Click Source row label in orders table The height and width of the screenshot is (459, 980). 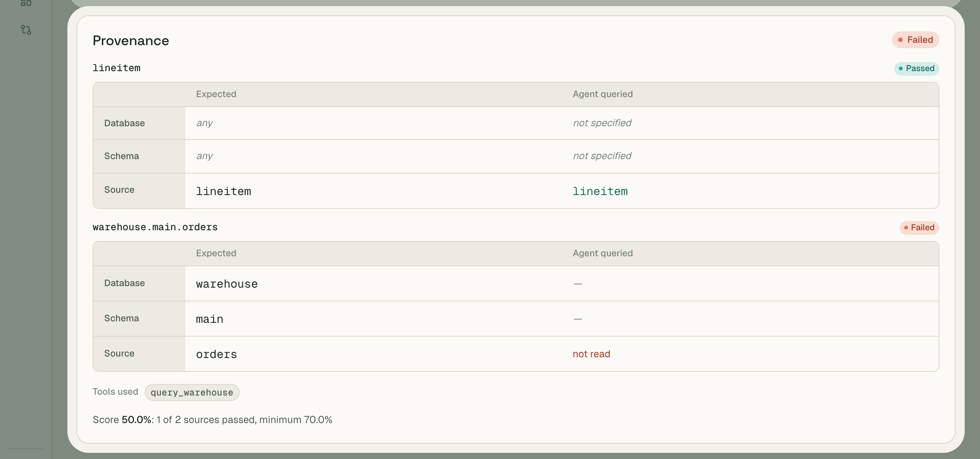pos(119,353)
